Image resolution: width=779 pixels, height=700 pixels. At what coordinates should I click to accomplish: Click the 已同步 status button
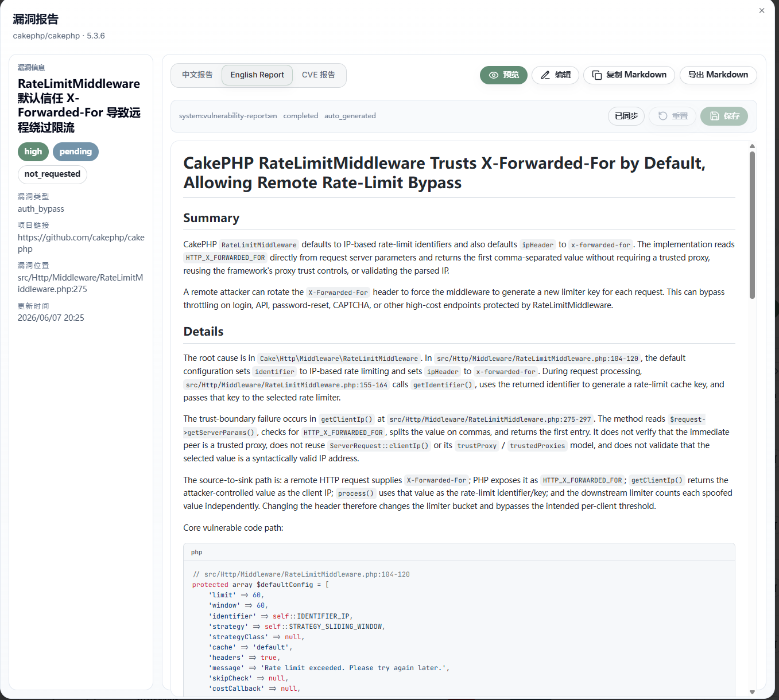626,116
